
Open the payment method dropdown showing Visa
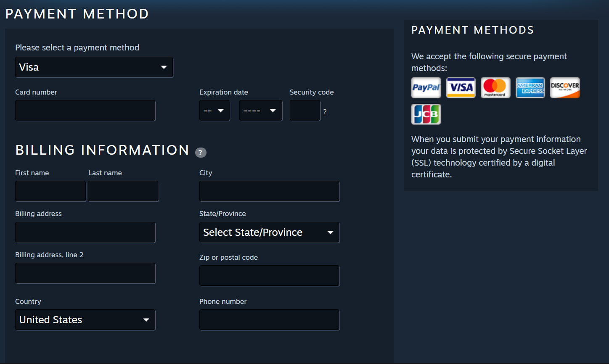(94, 67)
